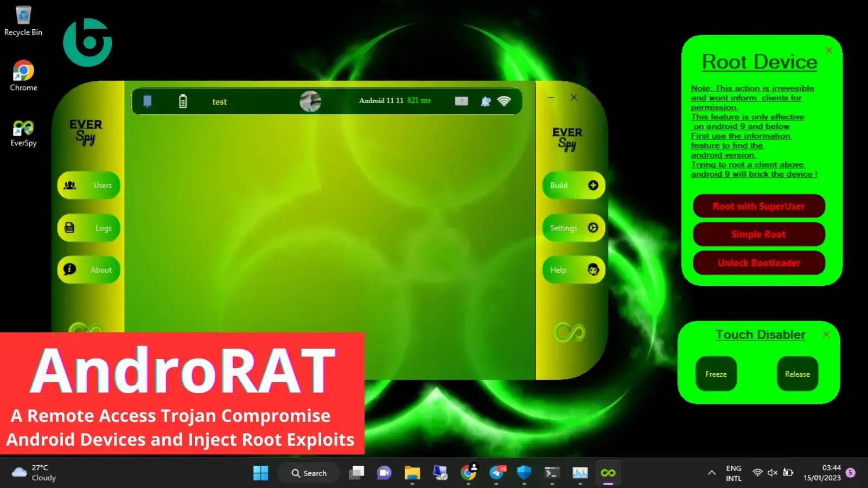Viewport: 868px width, 488px height.
Task: Click the Help skull icon
Action: coord(593,269)
